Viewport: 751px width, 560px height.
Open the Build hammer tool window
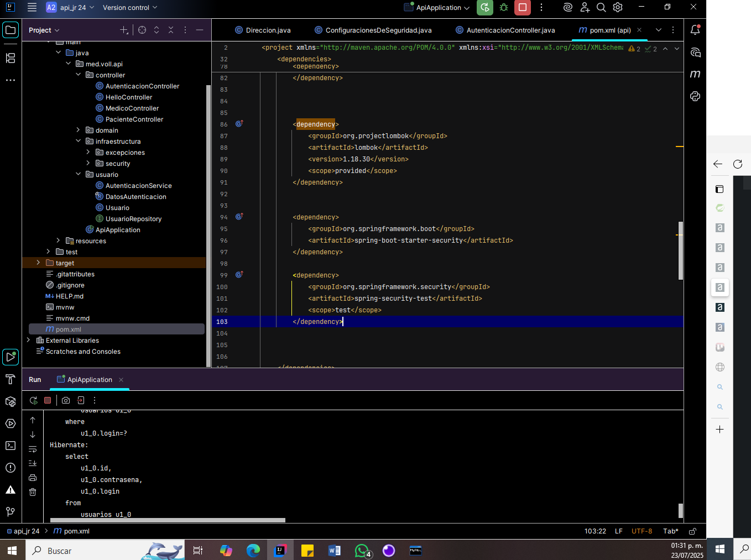point(11,379)
